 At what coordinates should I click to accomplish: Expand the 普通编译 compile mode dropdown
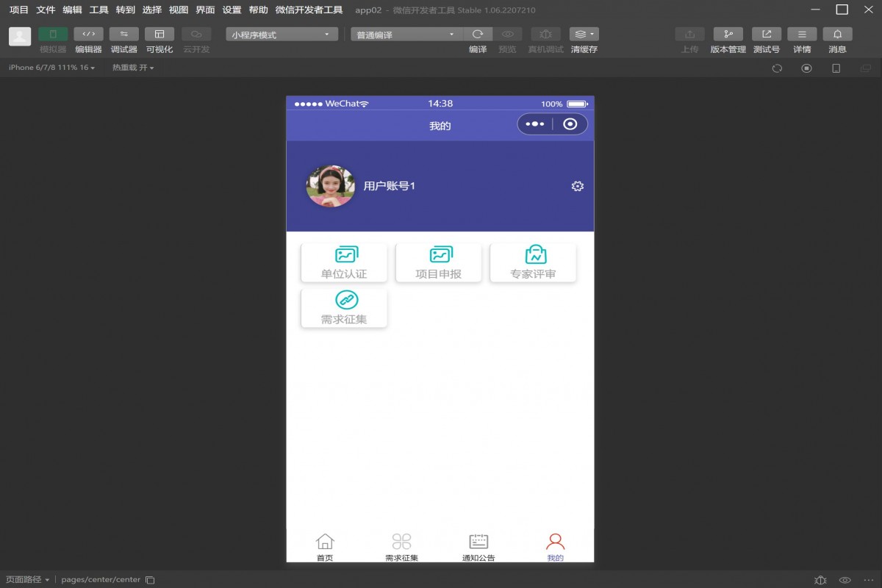click(404, 33)
